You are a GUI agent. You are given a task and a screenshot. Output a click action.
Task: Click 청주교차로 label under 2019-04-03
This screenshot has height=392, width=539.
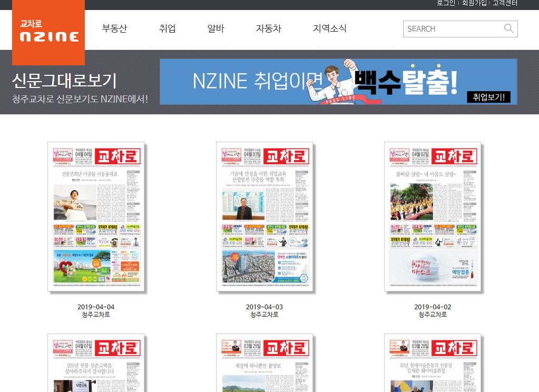pyautogui.click(x=264, y=315)
